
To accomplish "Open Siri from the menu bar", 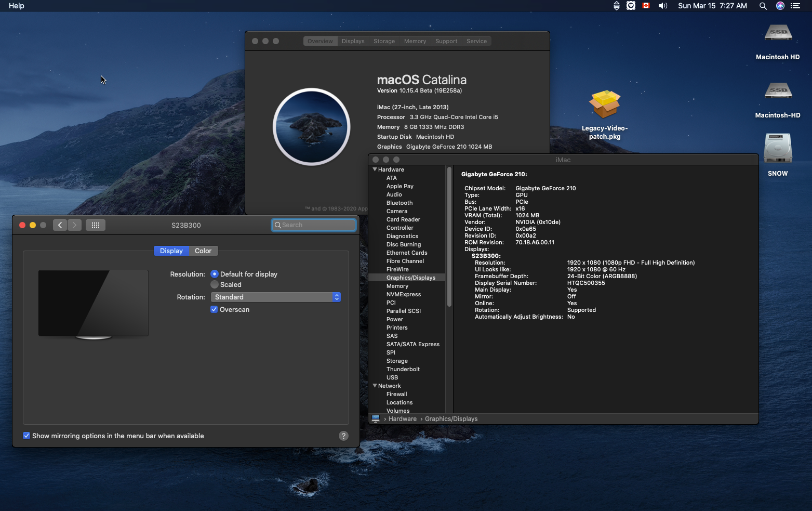I will pyautogui.click(x=780, y=6).
